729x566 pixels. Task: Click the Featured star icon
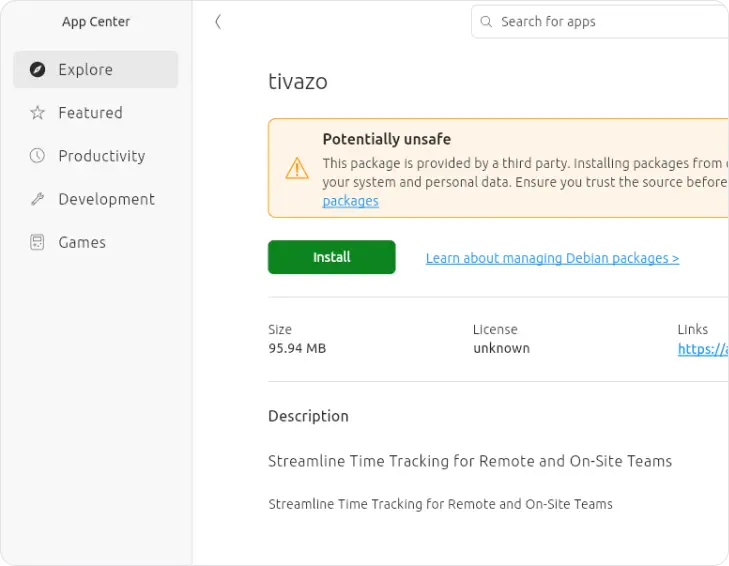point(38,113)
